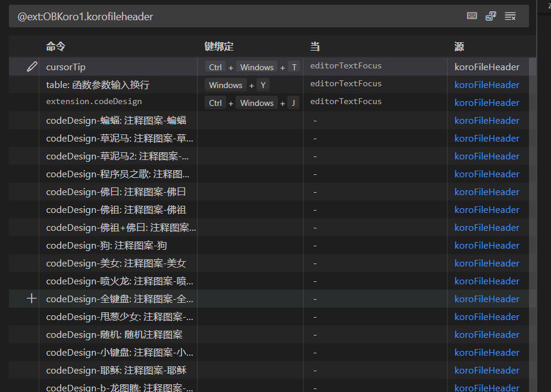Select the table: 函数参数输入换行 command
Screen dimensions: 551x392
98,84
